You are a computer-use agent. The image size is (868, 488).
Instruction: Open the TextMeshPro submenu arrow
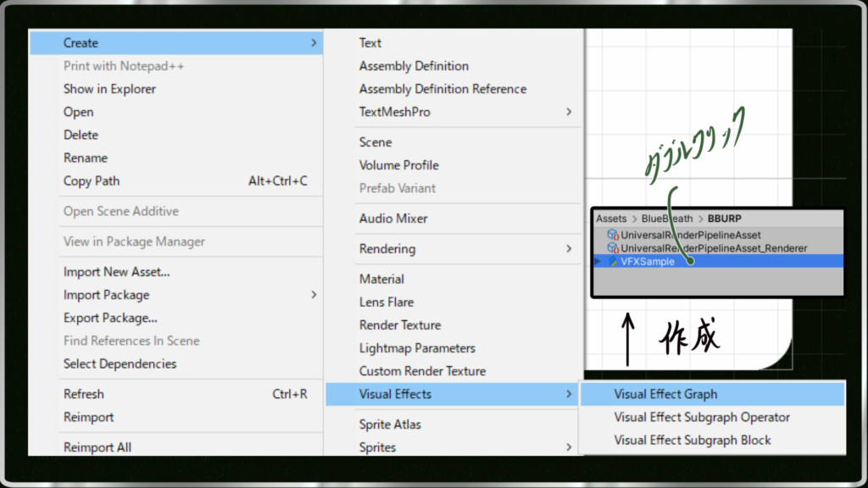point(569,112)
